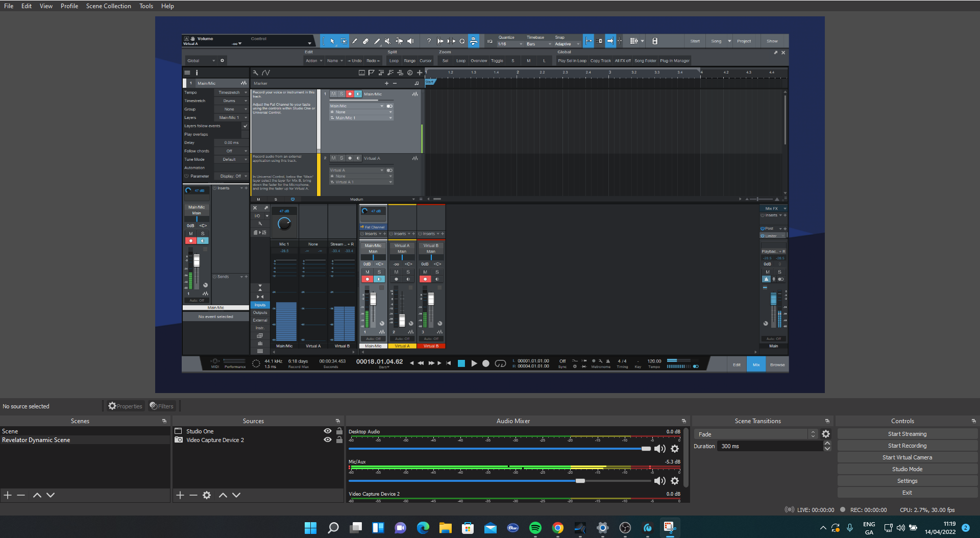Select the Arrow selection tool
This screenshot has width=980, height=538.
pos(332,41)
